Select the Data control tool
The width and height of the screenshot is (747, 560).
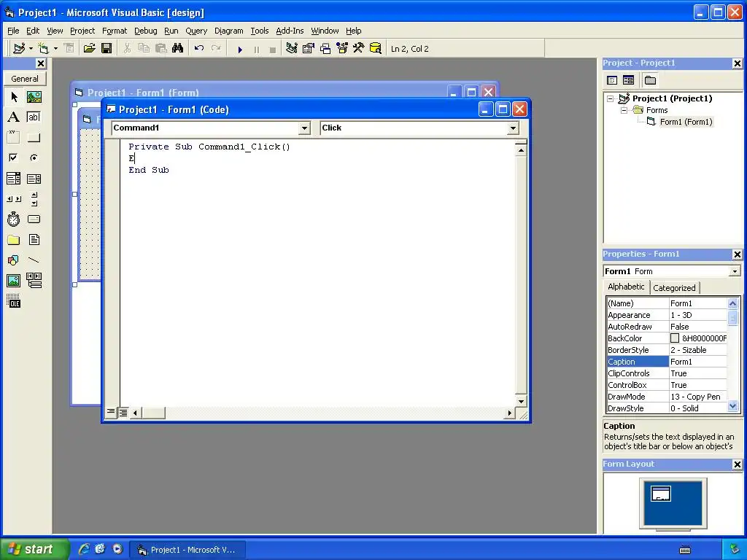click(x=34, y=281)
